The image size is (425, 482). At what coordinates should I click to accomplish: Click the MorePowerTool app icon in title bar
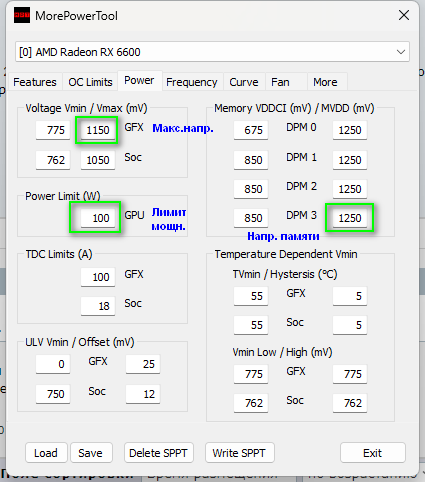22,15
